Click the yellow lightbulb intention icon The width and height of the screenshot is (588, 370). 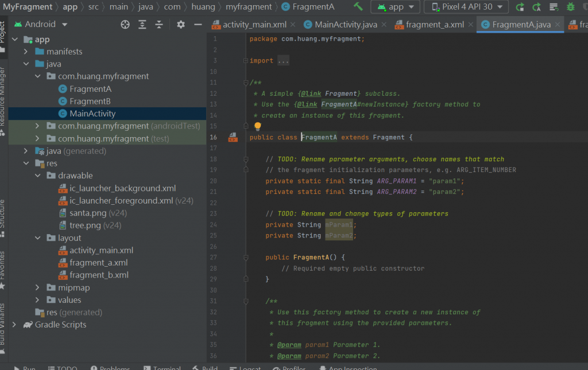pyautogui.click(x=257, y=126)
